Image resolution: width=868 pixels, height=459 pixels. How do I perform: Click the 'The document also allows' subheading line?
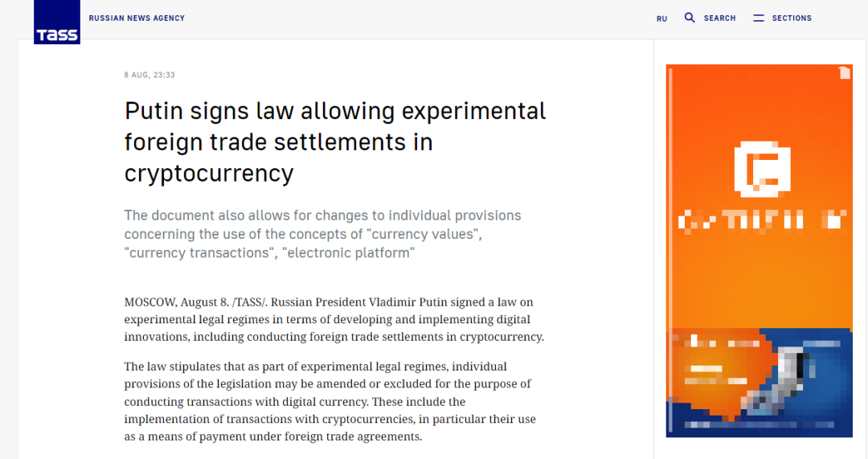coord(322,215)
